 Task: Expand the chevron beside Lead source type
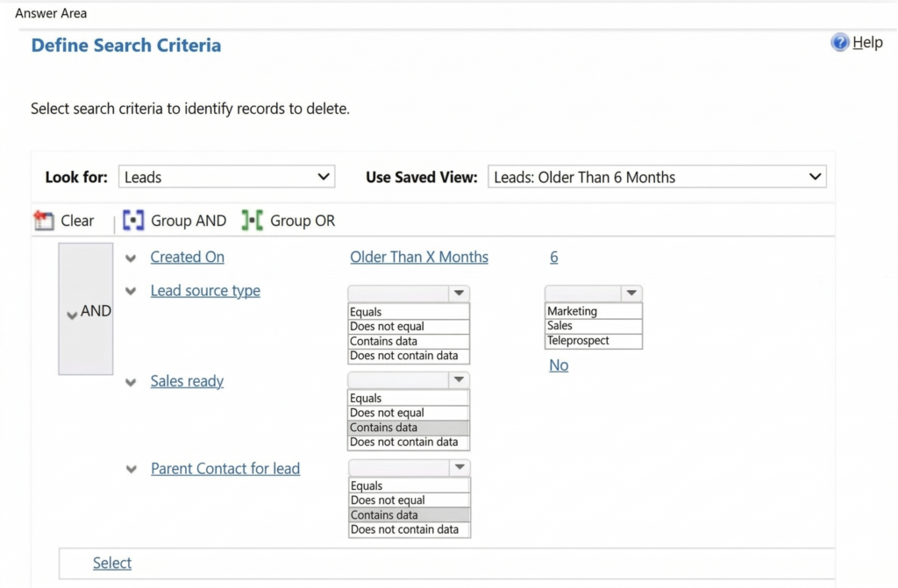(132, 291)
